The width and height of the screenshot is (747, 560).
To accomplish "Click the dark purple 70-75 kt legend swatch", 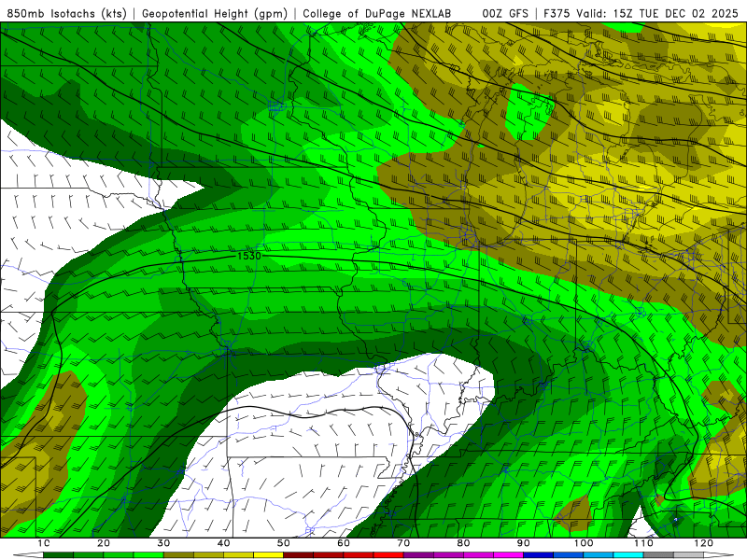I will point(418,555).
